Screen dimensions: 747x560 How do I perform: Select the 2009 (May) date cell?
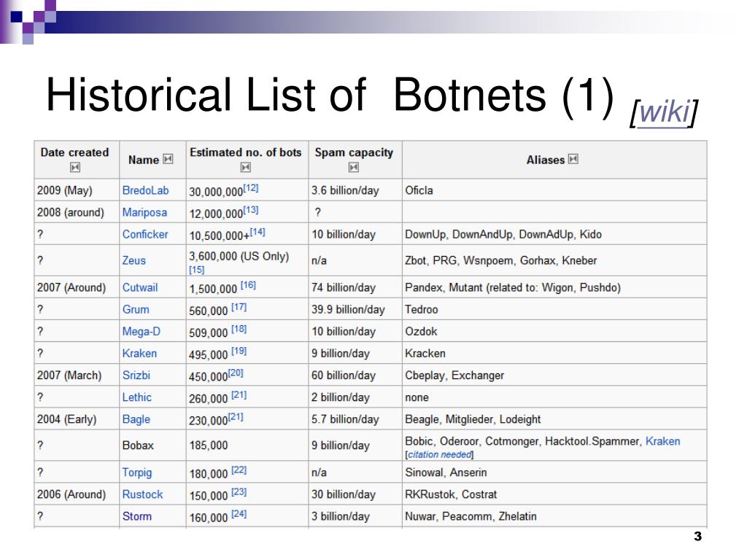coord(77,190)
